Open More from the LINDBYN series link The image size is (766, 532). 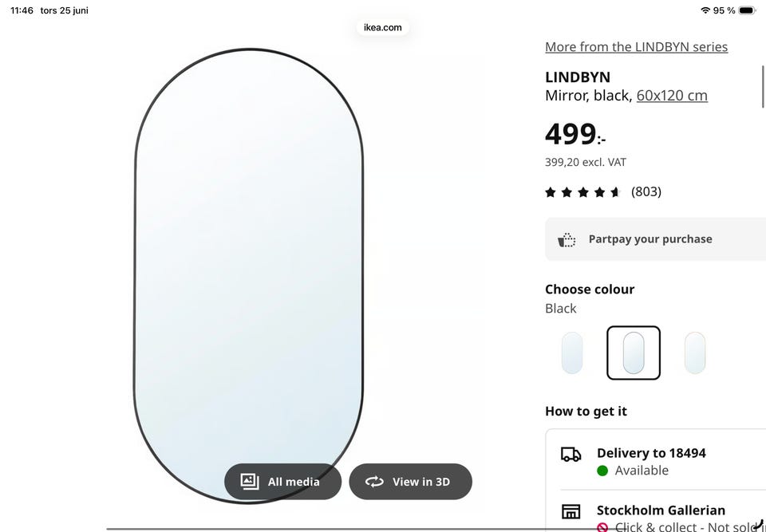pos(636,47)
